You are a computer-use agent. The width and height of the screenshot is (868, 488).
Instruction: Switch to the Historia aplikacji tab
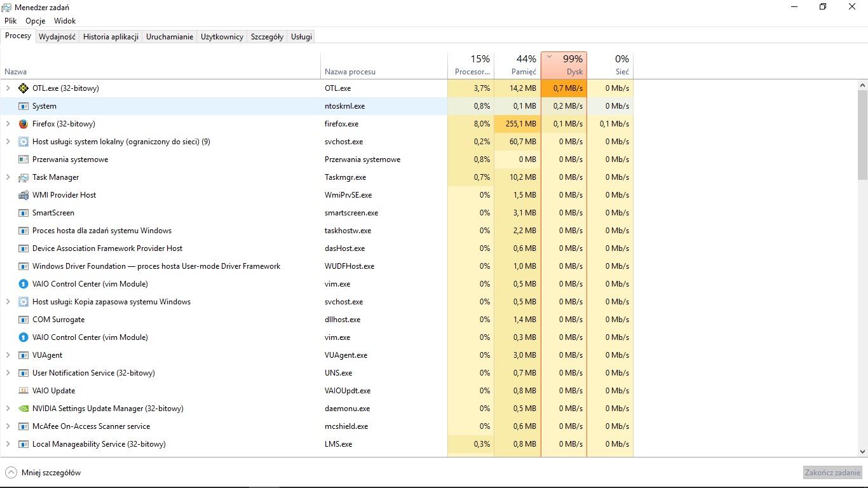tap(111, 37)
